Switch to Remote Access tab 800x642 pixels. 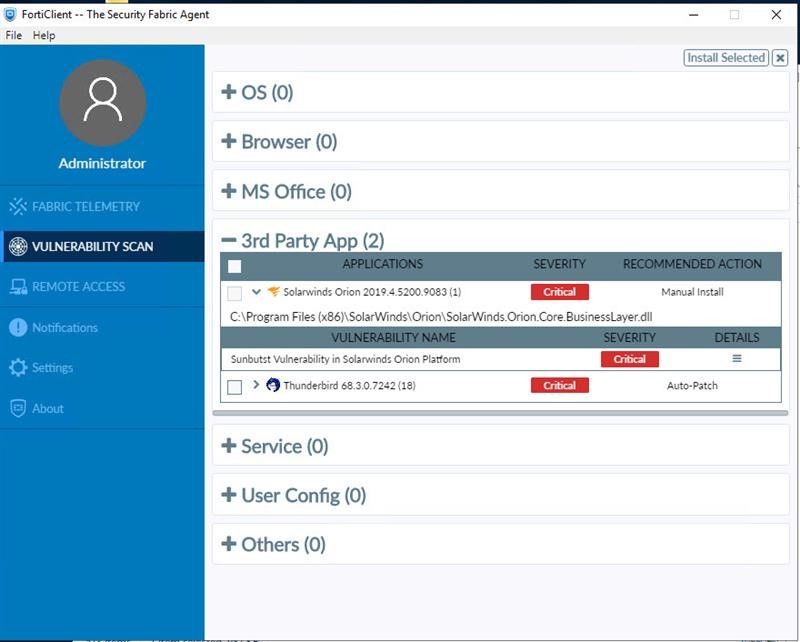point(102,287)
